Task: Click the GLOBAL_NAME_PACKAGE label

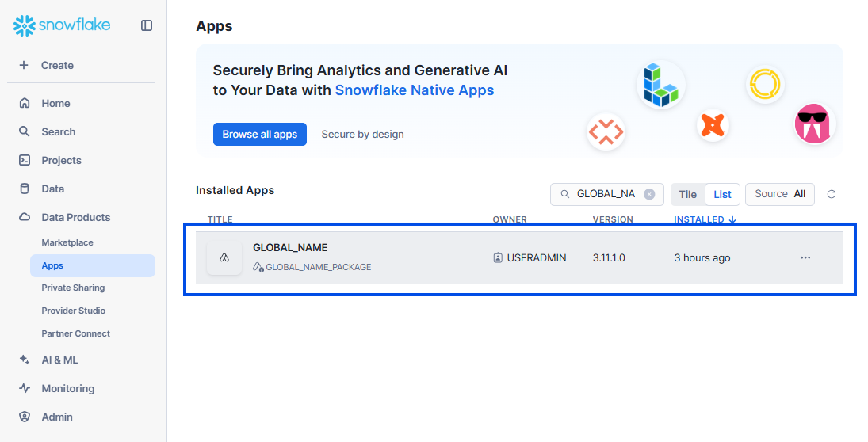Action: pos(319,267)
